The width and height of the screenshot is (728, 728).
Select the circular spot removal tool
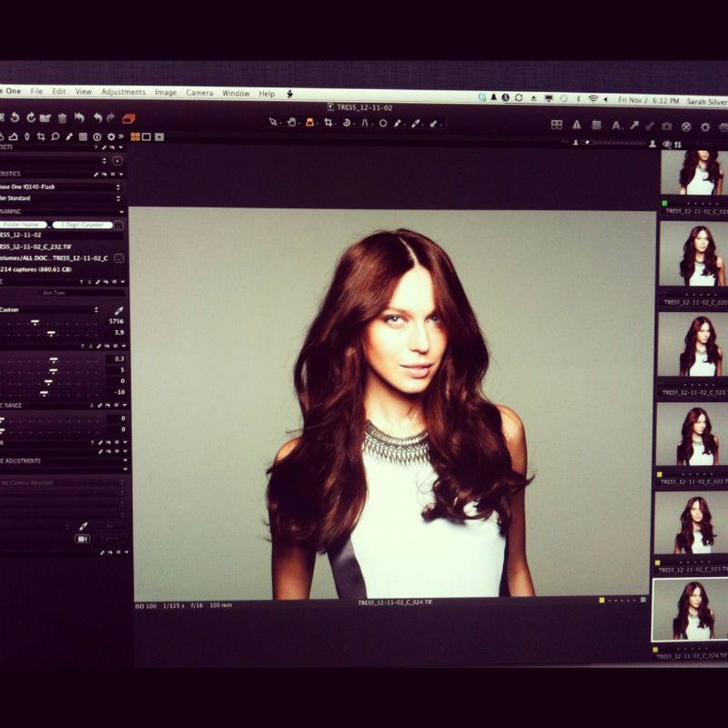coord(382,123)
